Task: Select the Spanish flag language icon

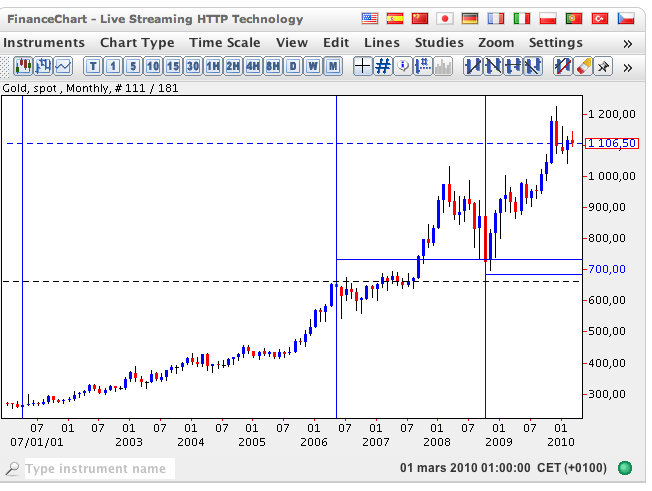Action: pyautogui.click(x=395, y=19)
